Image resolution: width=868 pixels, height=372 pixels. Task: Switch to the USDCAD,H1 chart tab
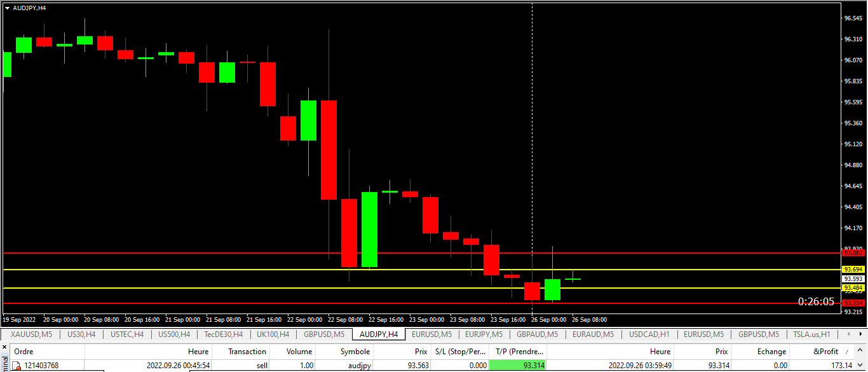tap(648, 334)
